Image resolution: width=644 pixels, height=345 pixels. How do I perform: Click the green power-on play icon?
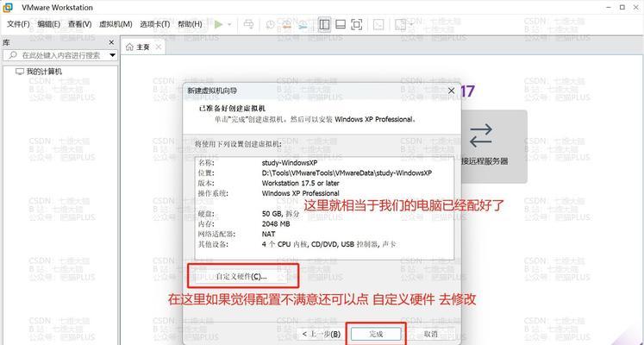coord(218,25)
